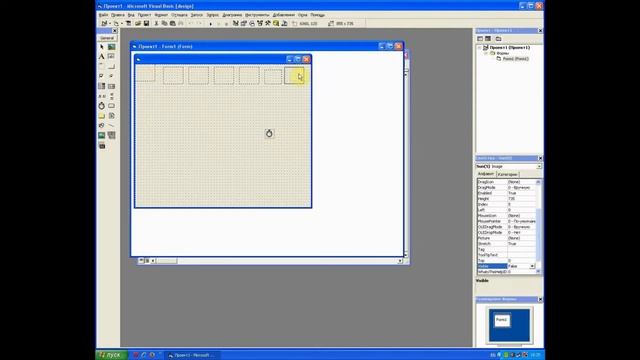
Task: Open Data View Window toolbar icon
Action: click(276, 24)
